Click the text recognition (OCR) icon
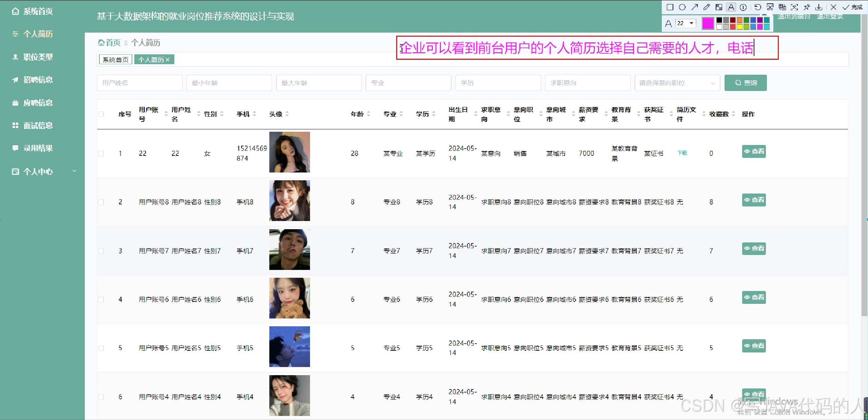The image size is (868, 420). pos(794,7)
